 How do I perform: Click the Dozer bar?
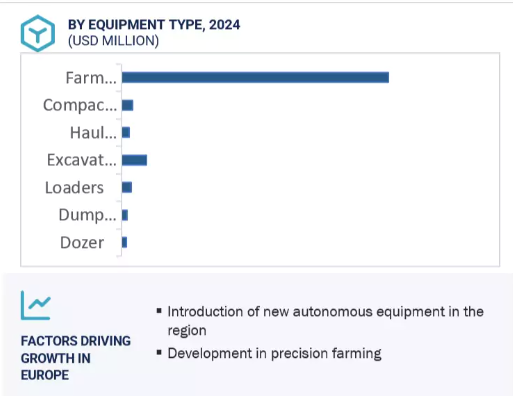point(124,242)
